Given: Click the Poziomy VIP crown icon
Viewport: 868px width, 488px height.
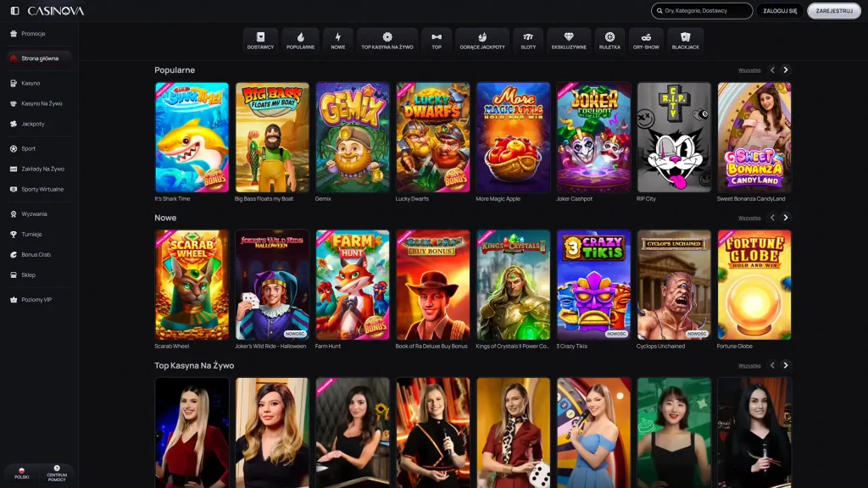Looking at the screenshot, I should (x=14, y=299).
